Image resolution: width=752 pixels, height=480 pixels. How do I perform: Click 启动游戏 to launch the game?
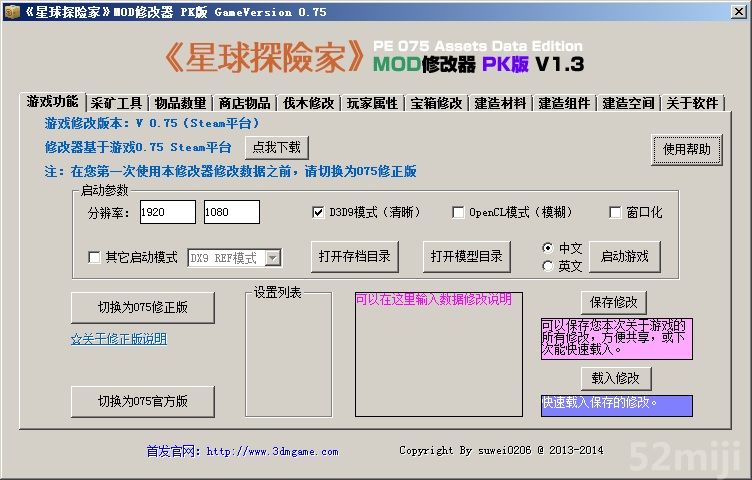625,256
